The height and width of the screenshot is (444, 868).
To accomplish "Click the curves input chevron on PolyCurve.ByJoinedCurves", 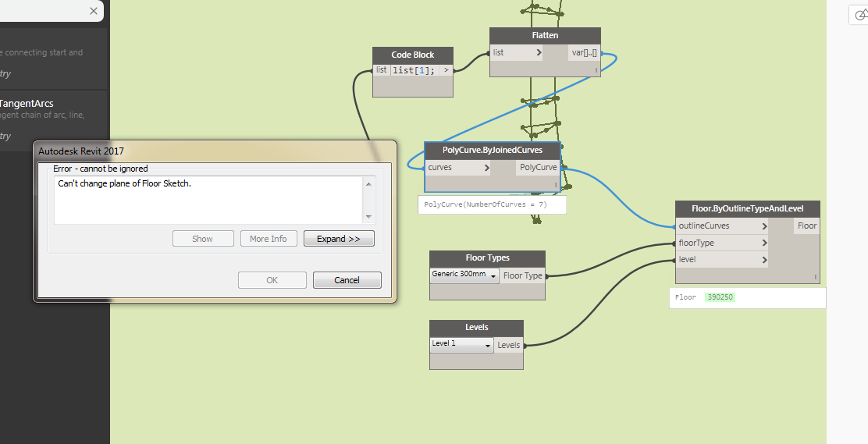I will [x=487, y=168].
